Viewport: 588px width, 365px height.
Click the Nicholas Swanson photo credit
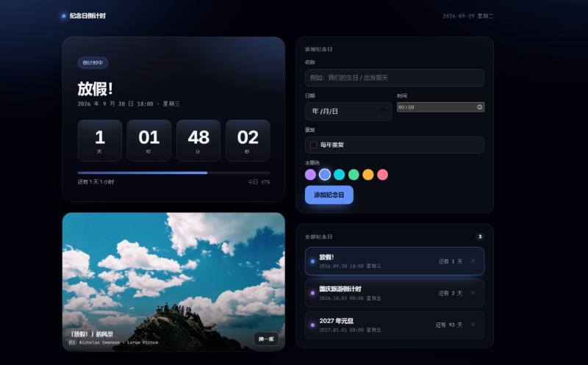[x=114, y=342]
